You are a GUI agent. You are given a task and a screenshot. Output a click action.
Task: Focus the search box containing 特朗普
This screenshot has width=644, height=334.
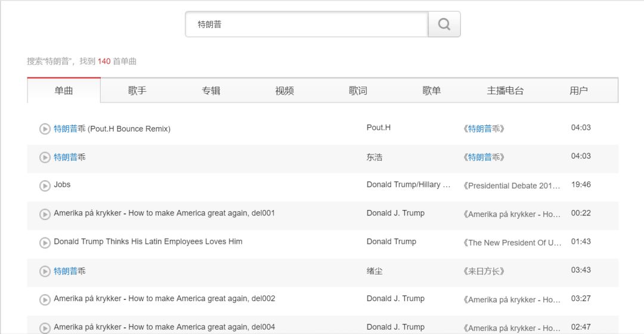coord(307,24)
